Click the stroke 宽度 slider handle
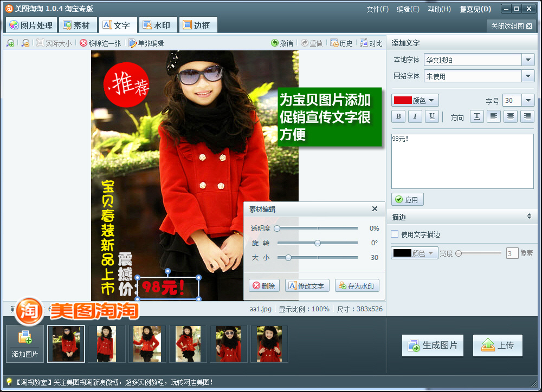Viewport: 542px width, 392px height. (459, 253)
